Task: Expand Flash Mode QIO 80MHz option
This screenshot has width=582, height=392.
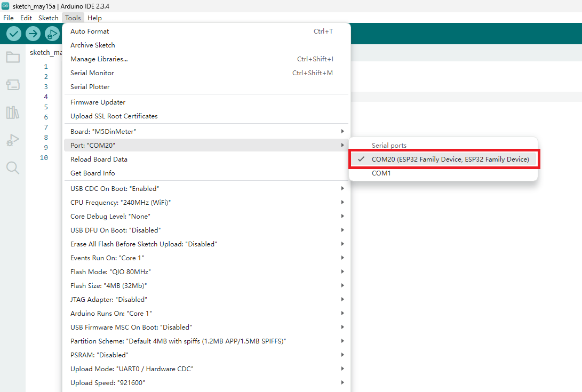Action: coord(206,271)
